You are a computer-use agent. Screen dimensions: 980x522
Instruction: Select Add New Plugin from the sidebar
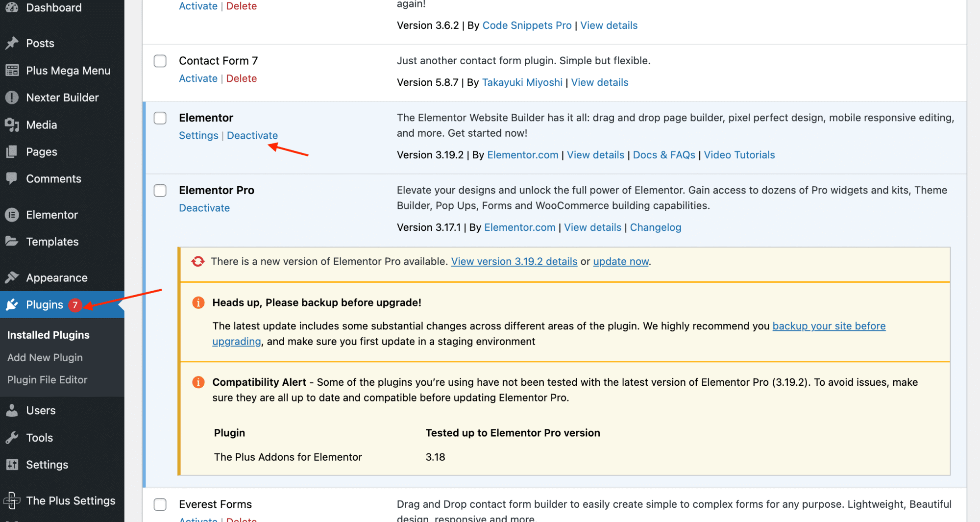pyautogui.click(x=45, y=357)
